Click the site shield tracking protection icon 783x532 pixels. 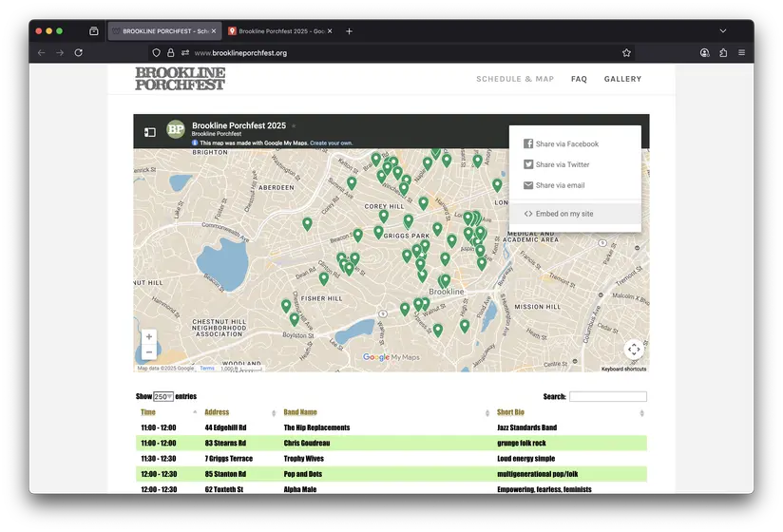157,53
